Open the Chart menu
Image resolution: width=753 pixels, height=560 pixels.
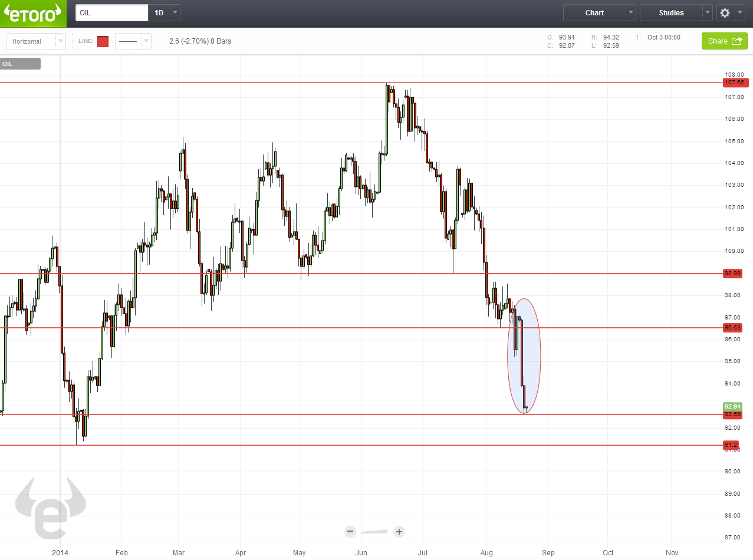click(594, 13)
